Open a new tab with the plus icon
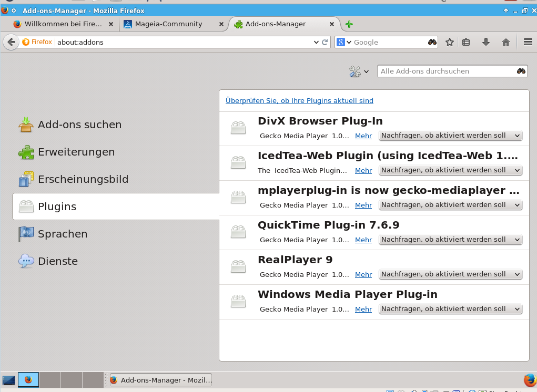537x392 pixels. (349, 24)
